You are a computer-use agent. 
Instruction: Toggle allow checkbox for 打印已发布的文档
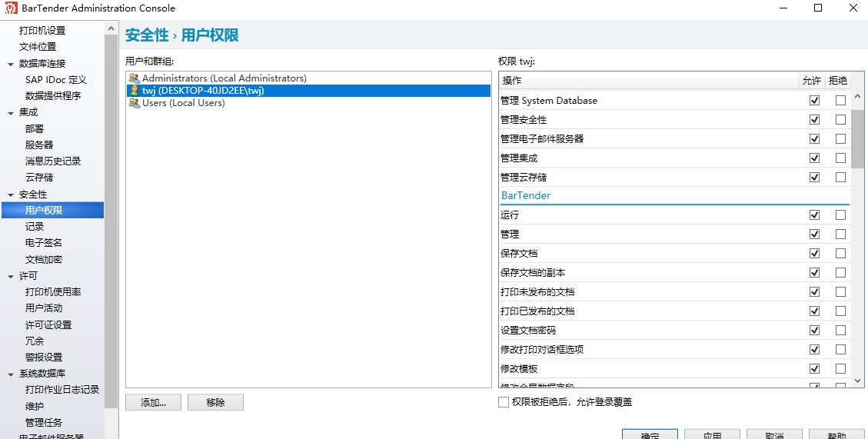click(x=814, y=311)
